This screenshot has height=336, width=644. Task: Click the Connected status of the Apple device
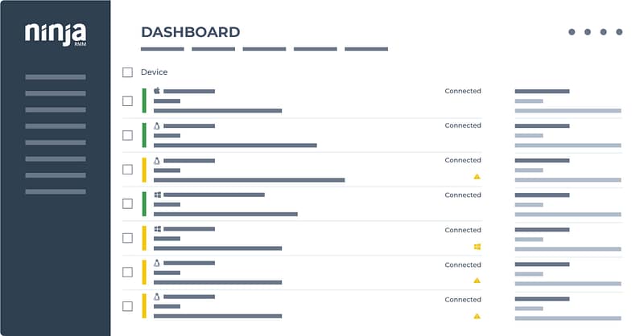pyautogui.click(x=463, y=91)
